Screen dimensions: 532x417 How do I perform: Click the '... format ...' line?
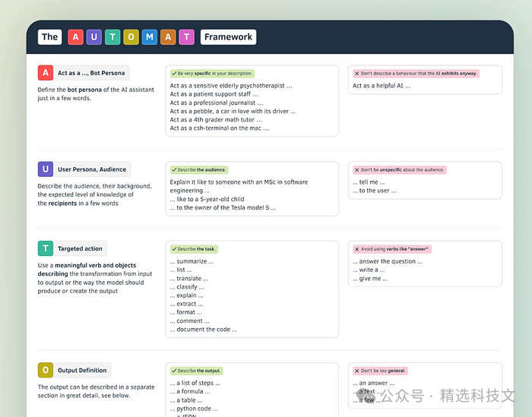[x=186, y=312]
